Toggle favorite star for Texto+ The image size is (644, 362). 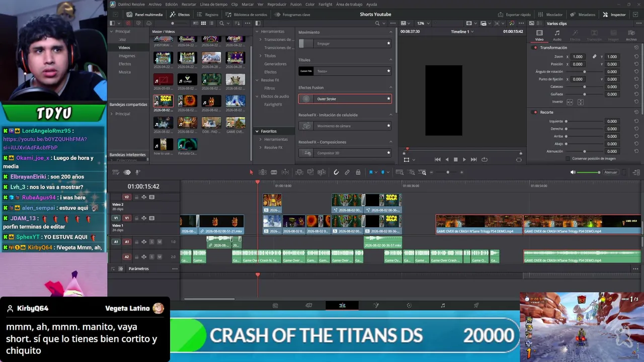388,71
